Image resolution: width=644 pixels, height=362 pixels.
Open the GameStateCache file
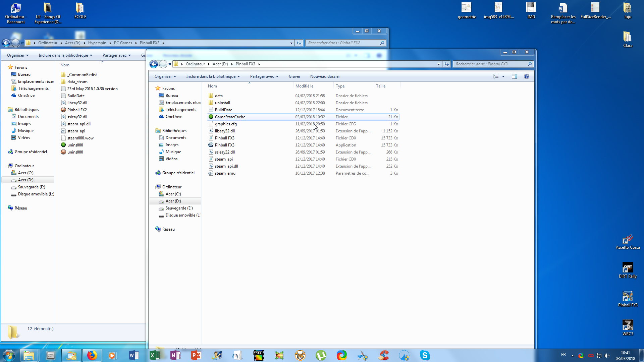click(x=230, y=117)
